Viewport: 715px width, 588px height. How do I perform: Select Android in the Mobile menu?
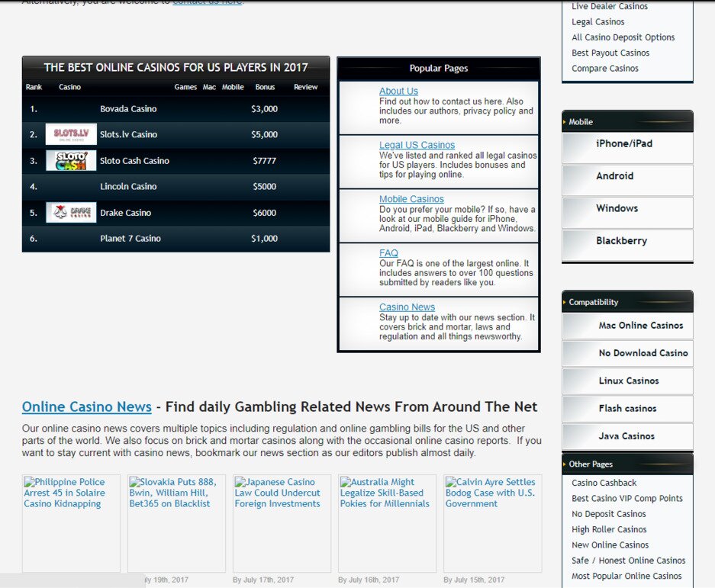pyautogui.click(x=627, y=180)
